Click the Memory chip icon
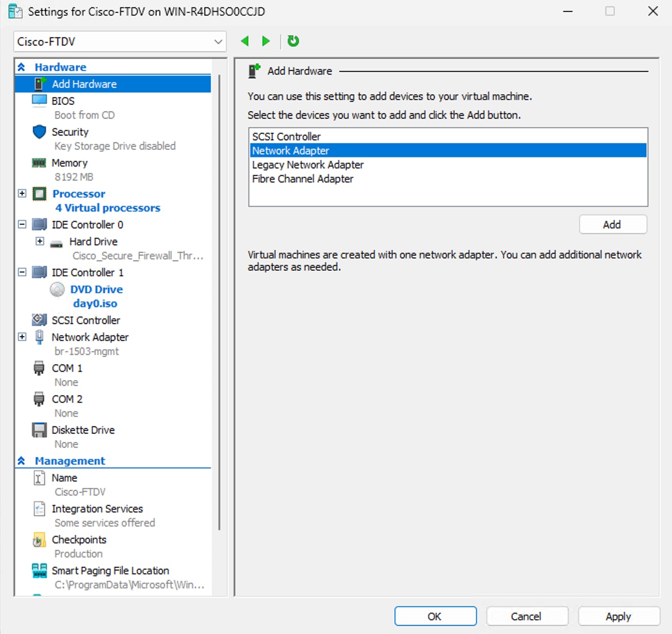Viewport: 672px width, 634px height. click(x=39, y=163)
